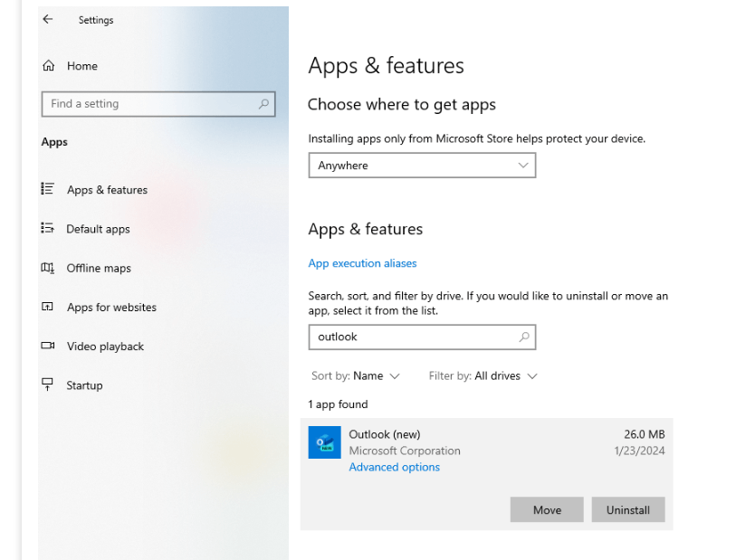
Task: Click the Startup sidebar icon
Action: pyautogui.click(x=47, y=384)
